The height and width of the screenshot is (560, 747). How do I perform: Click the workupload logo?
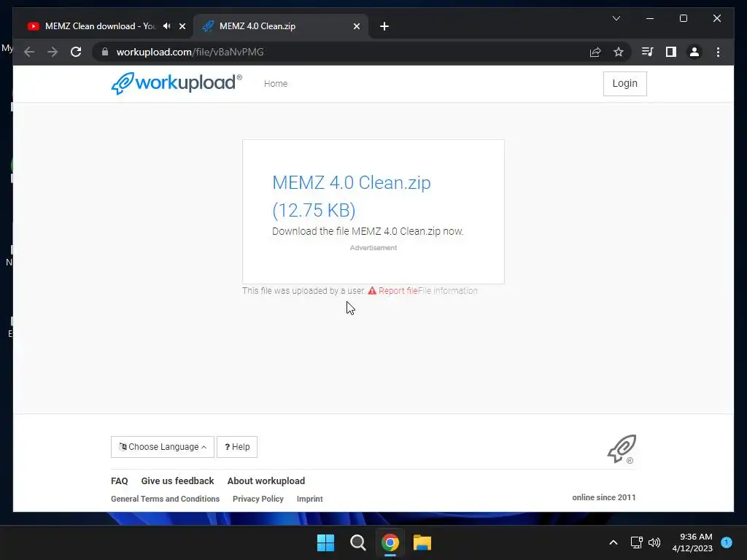click(177, 83)
